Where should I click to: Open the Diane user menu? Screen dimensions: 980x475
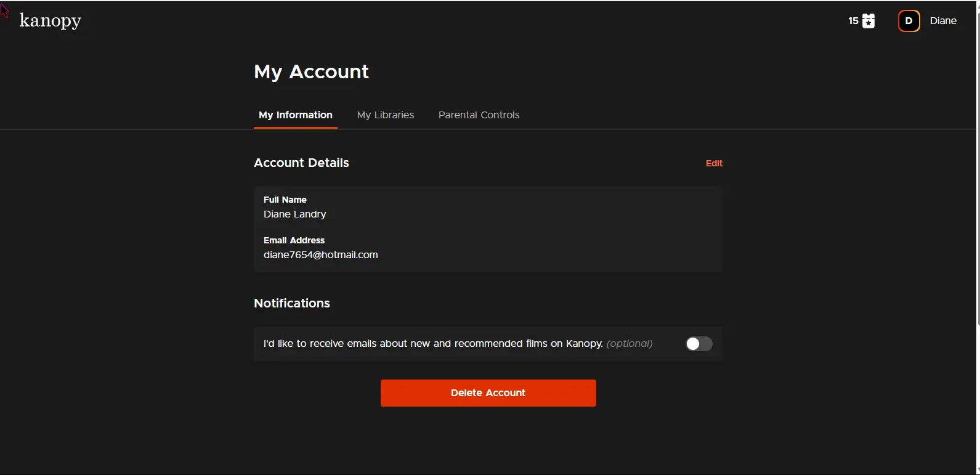click(x=943, y=21)
